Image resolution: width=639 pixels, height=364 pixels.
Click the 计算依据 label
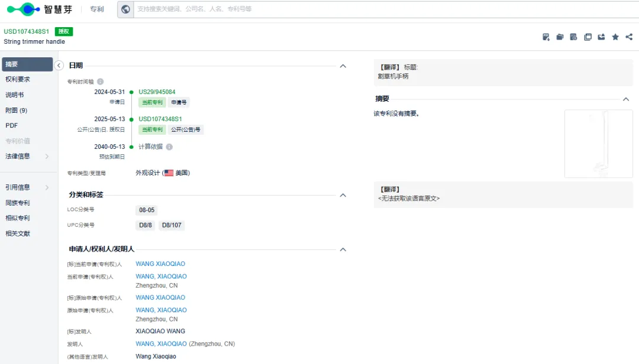tap(150, 147)
